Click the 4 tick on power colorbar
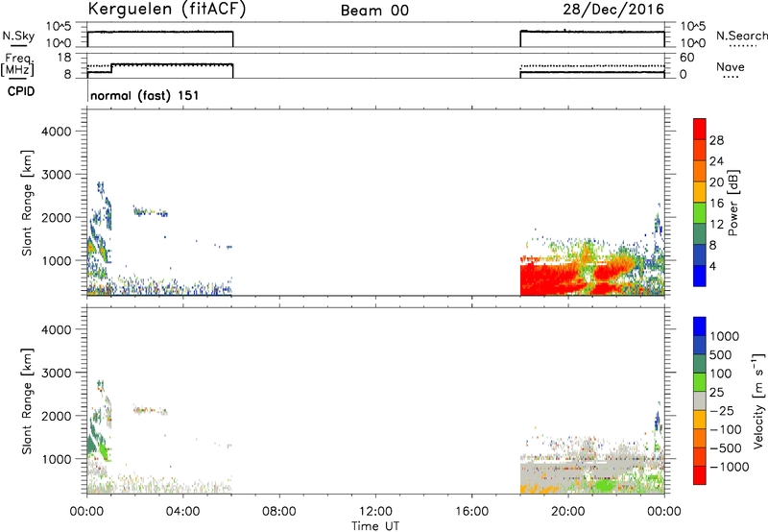768x532 pixels. click(x=713, y=266)
